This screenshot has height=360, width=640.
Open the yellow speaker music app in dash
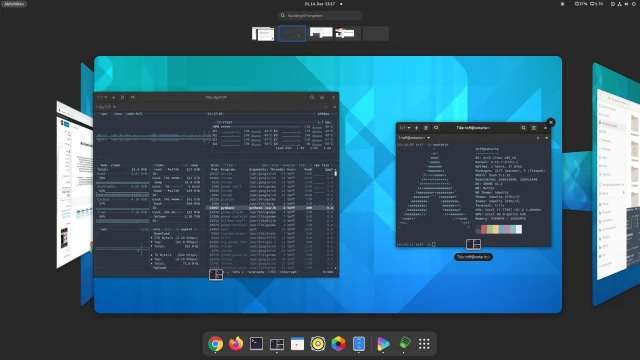tap(318, 344)
